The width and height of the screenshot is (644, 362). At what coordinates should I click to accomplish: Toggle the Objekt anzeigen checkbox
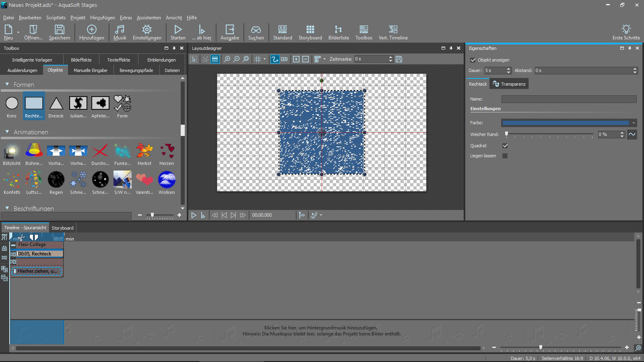tap(473, 60)
